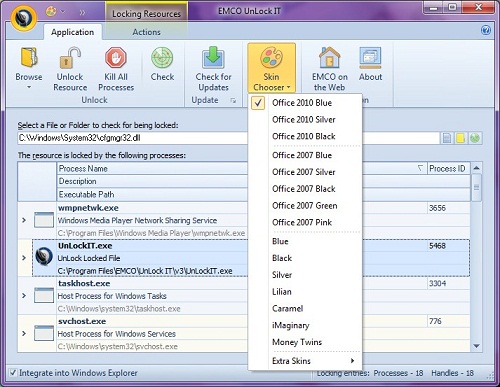Click the quick access palette icon
The height and width of the screenshot is (387, 500).
coord(51,12)
